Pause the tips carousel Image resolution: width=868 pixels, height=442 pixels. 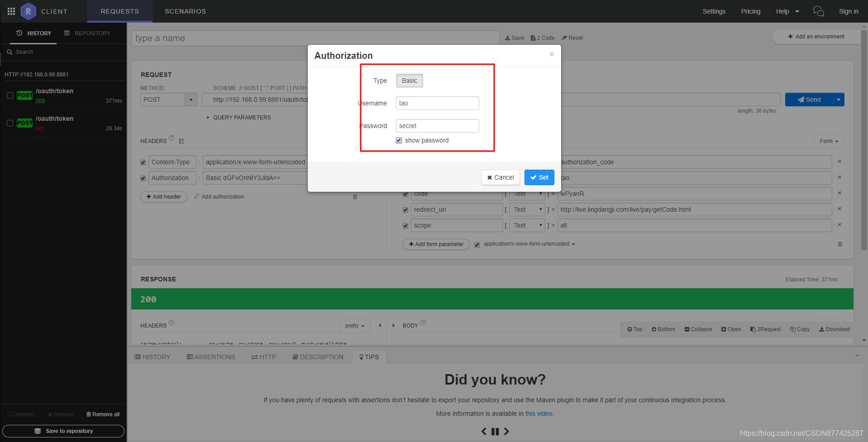click(495, 432)
